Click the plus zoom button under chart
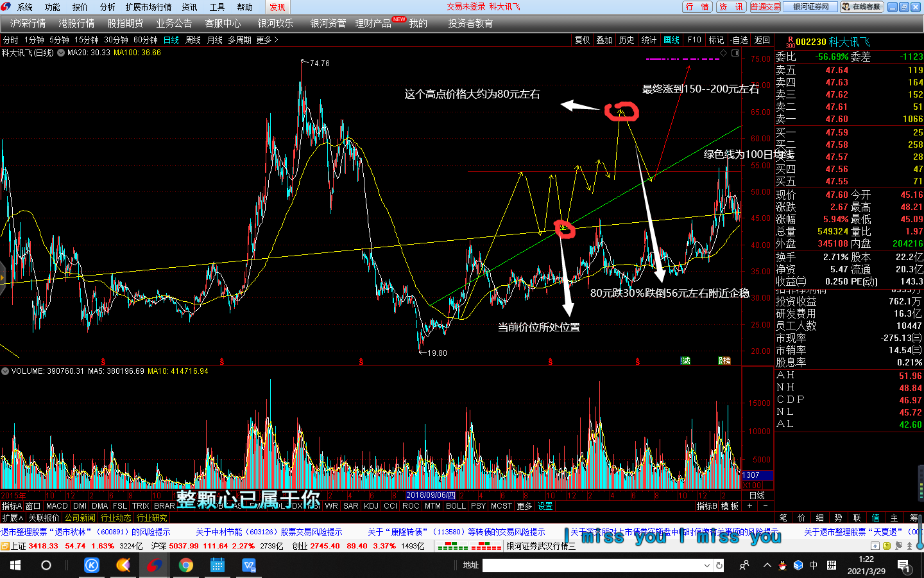Image resolution: width=924 pixels, height=578 pixels. coord(749,506)
